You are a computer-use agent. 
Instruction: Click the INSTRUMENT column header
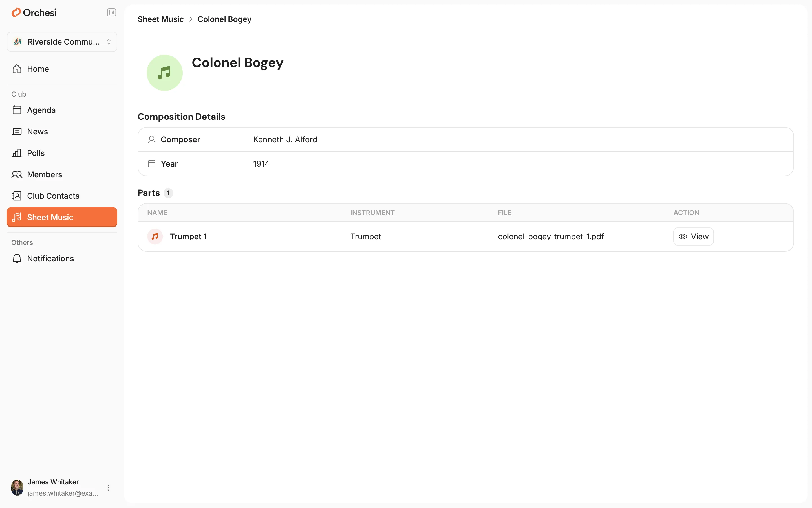[x=372, y=213]
